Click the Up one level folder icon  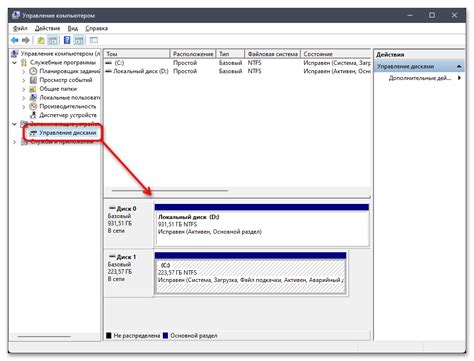(41, 41)
